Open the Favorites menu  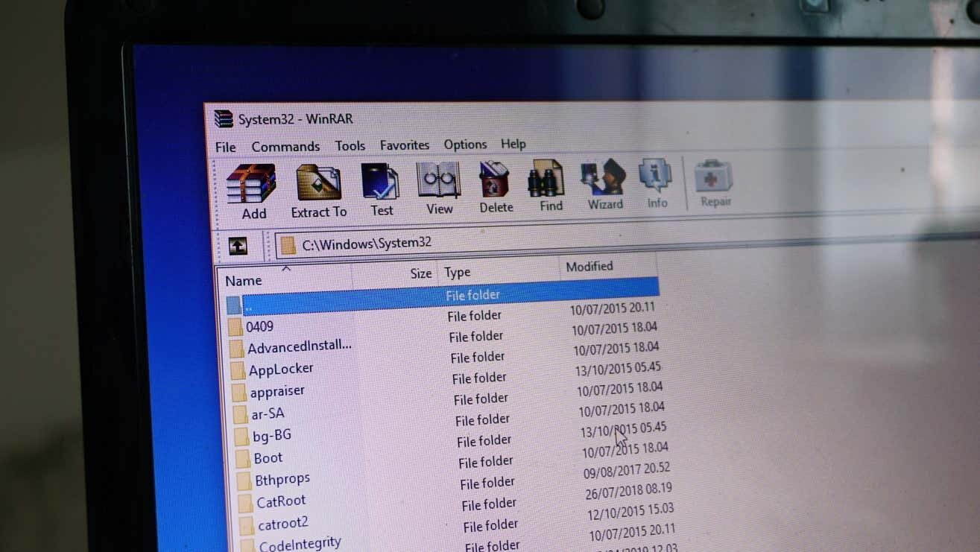point(404,145)
